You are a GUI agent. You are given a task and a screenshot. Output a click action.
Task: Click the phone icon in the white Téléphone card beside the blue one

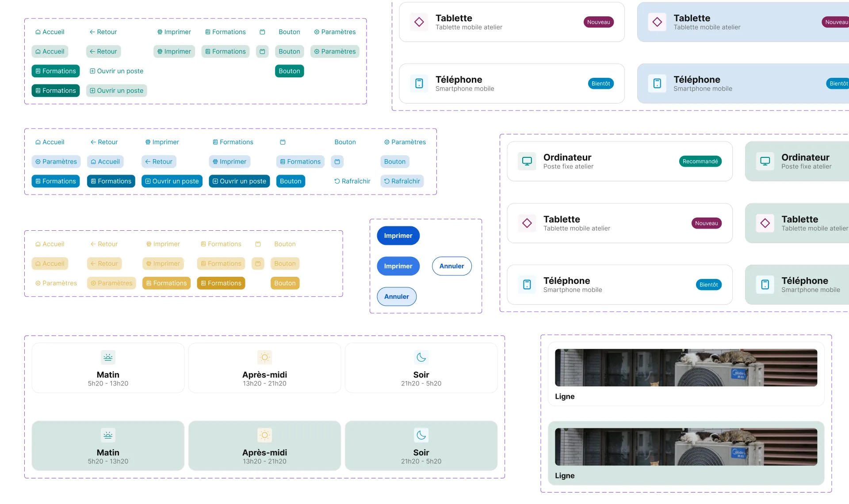pos(419,84)
